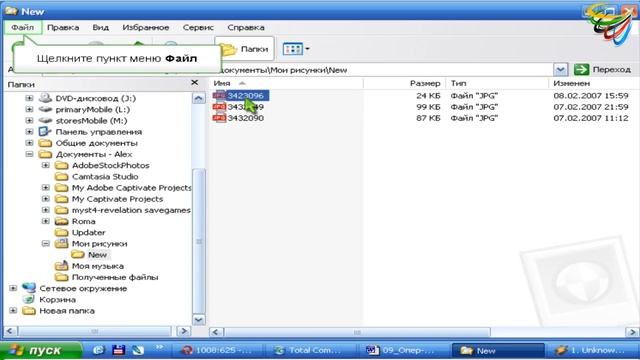Select primaryMobile (L:) drive icon
This screenshot has width=640, height=360.
pyautogui.click(x=45, y=109)
